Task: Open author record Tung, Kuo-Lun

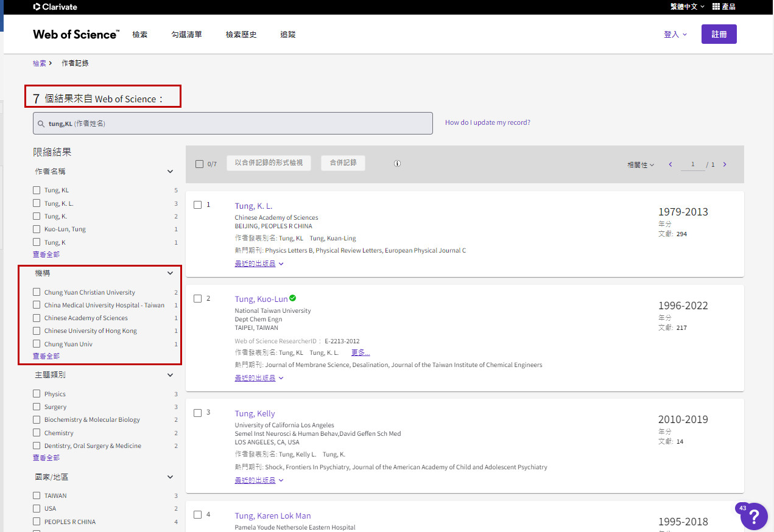Action: (261, 299)
